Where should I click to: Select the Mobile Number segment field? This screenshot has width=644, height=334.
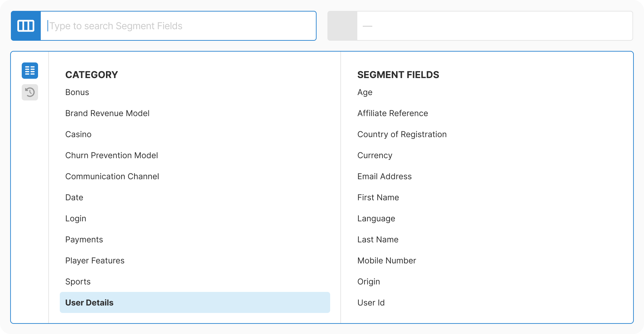click(387, 260)
